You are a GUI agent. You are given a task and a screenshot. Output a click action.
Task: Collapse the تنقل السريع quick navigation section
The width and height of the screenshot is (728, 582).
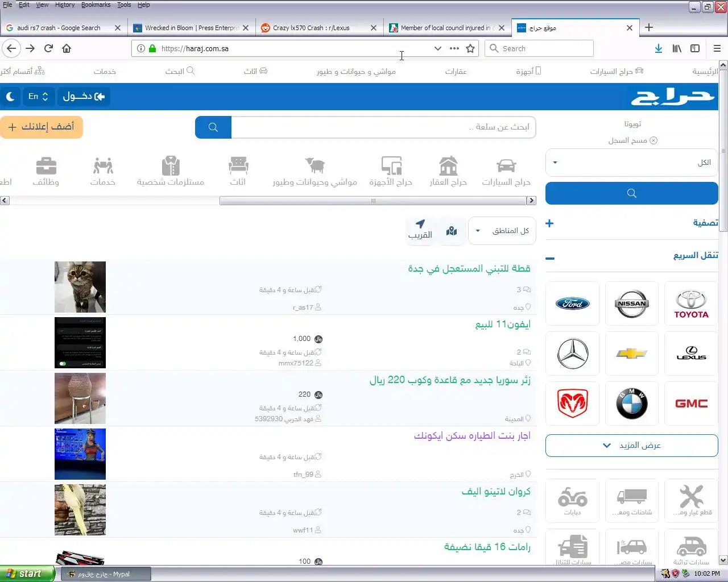pyautogui.click(x=631, y=256)
